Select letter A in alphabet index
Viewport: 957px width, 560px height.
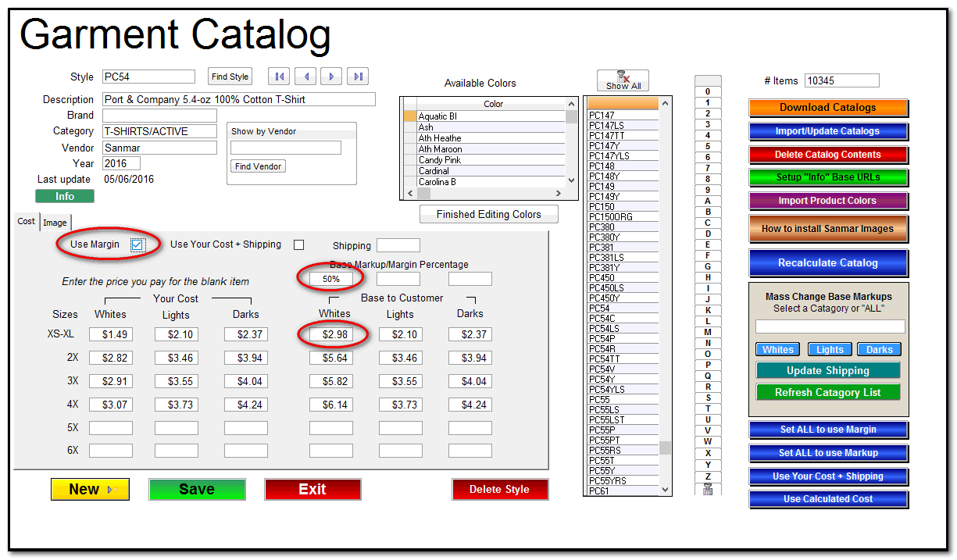[708, 201]
